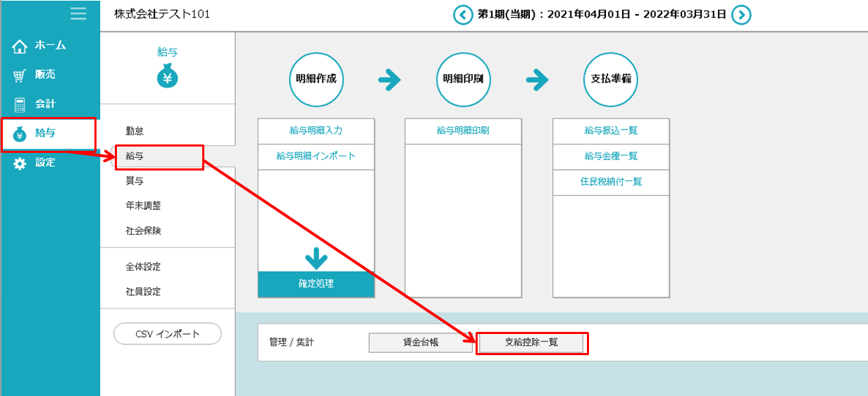
Task: Go to previous fiscal period arrow
Action: pyautogui.click(x=463, y=15)
